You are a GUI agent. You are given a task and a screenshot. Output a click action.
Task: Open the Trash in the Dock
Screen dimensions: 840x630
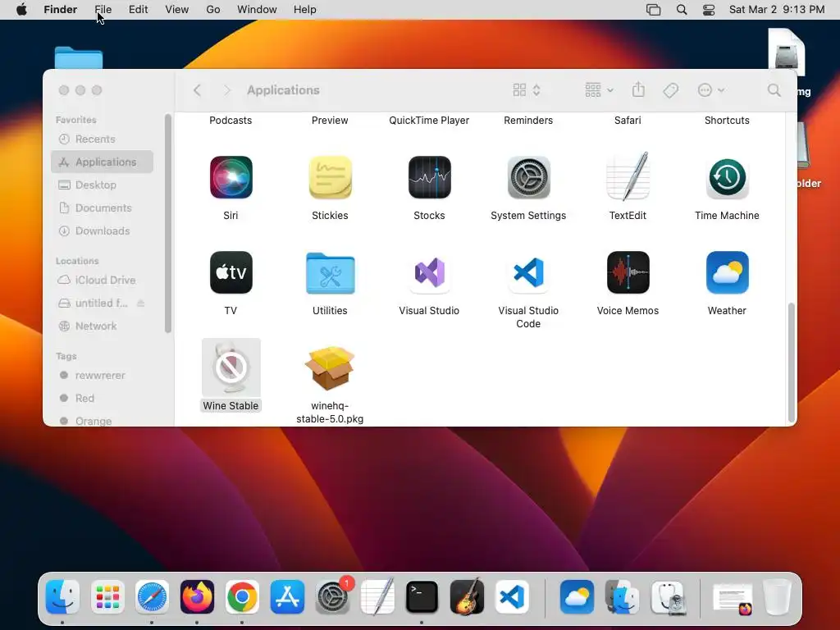pyautogui.click(x=778, y=597)
